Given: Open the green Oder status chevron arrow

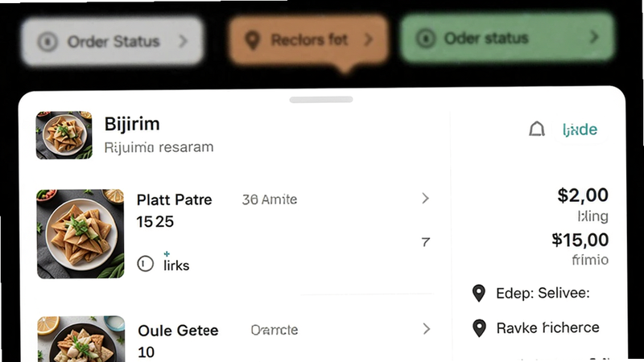Looking at the screenshot, I should (x=594, y=37).
